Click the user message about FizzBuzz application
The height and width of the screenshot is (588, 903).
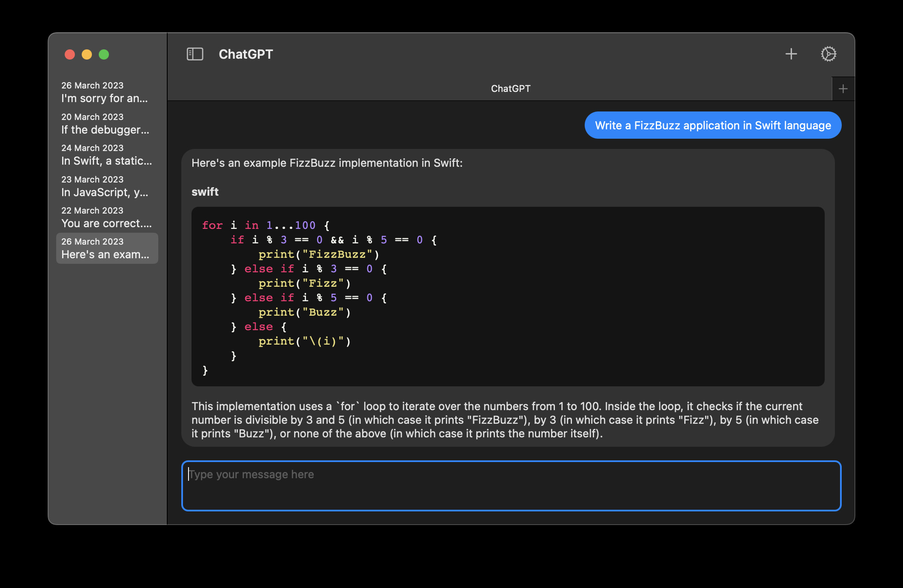pos(713,125)
